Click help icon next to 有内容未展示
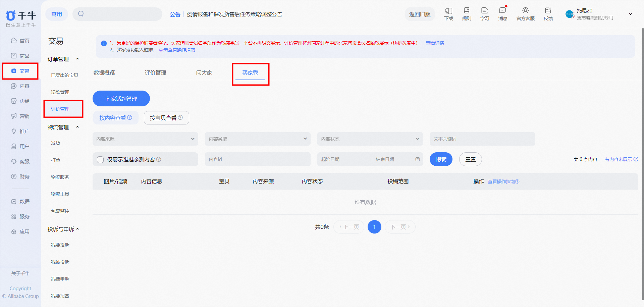The image size is (644, 307). tap(636, 159)
